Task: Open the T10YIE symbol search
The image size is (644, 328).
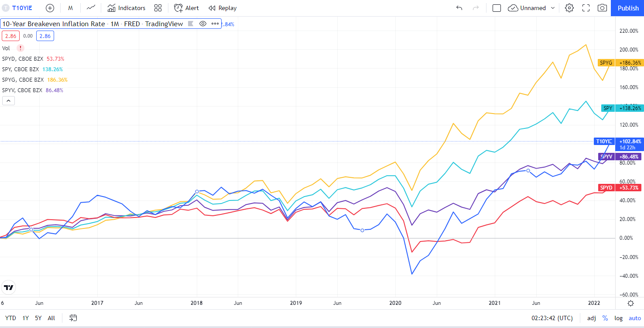Action: coord(19,8)
